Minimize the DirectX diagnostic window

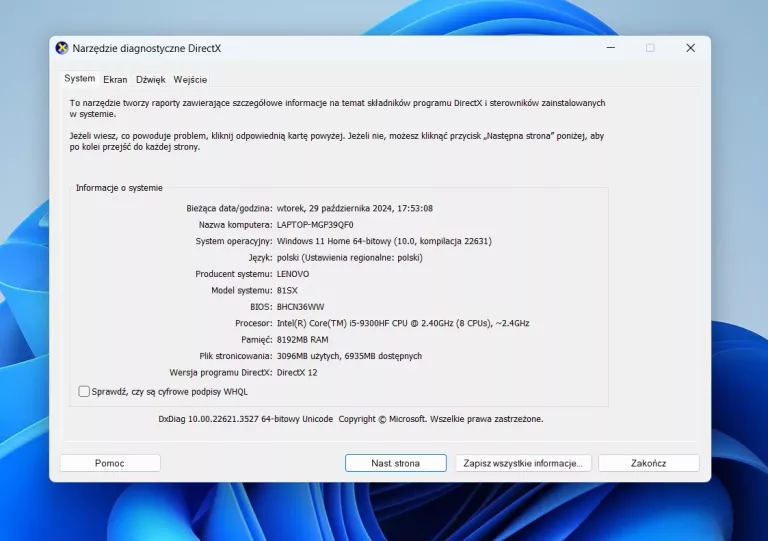pos(611,48)
